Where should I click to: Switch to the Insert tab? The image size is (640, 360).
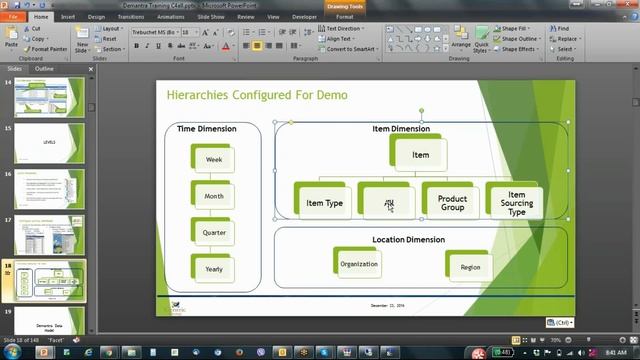coord(68,17)
